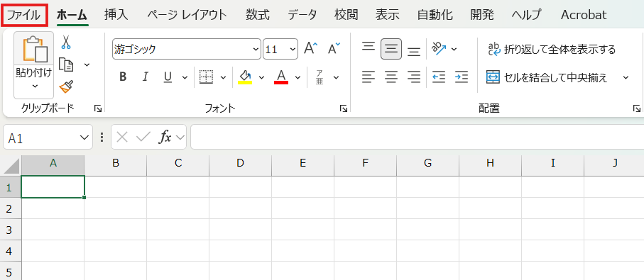The height and width of the screenshot is (280, 644).
Task: Open the Name Box dropdown arrow
Action: pos(84,138)
